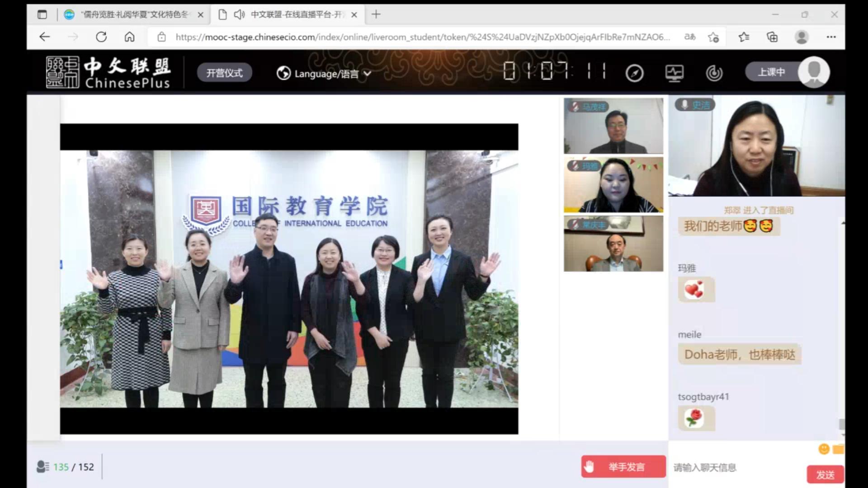Image resolution: width=868 pixels, height=488 pixels.
Task: Expand the Language/语言 dropdown
Action: click(x=324, y=73)
